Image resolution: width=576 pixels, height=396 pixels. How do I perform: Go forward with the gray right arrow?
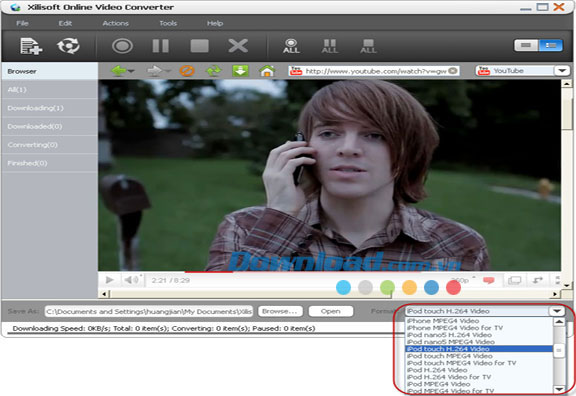(x=155, y=71)
